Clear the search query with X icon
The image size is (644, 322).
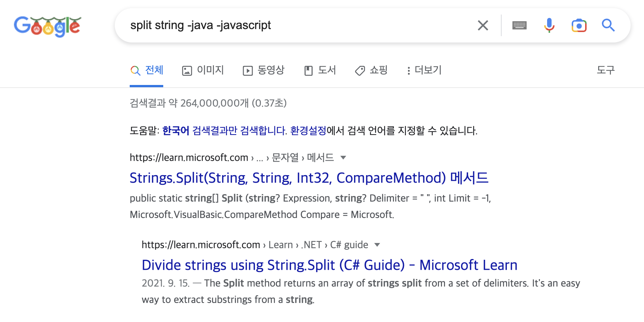point(483,25)
